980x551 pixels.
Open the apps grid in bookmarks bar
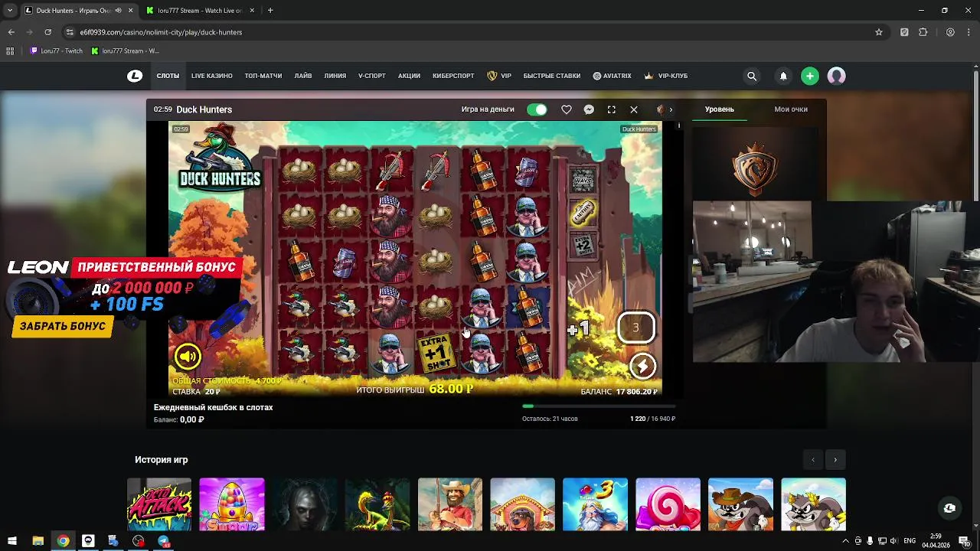[10, 51]
